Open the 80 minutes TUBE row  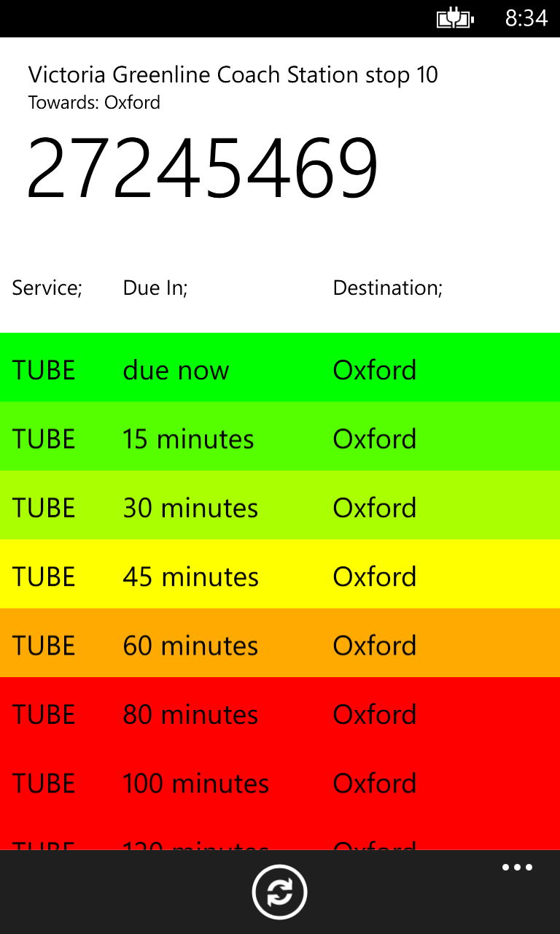point(280,711)
